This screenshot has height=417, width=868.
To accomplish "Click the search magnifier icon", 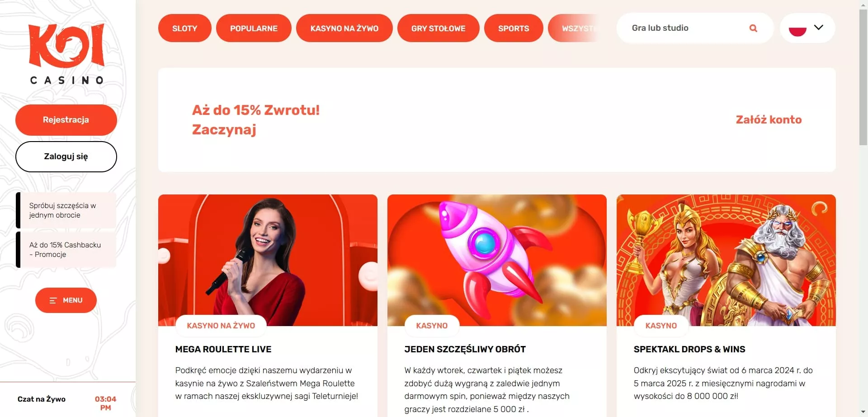I will [753, 28].
